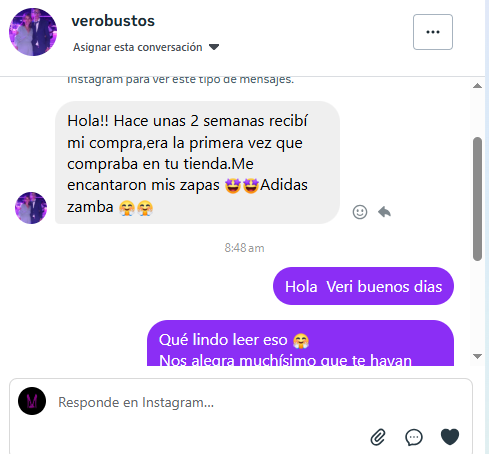Open the verobustos username link

point(113,21)
